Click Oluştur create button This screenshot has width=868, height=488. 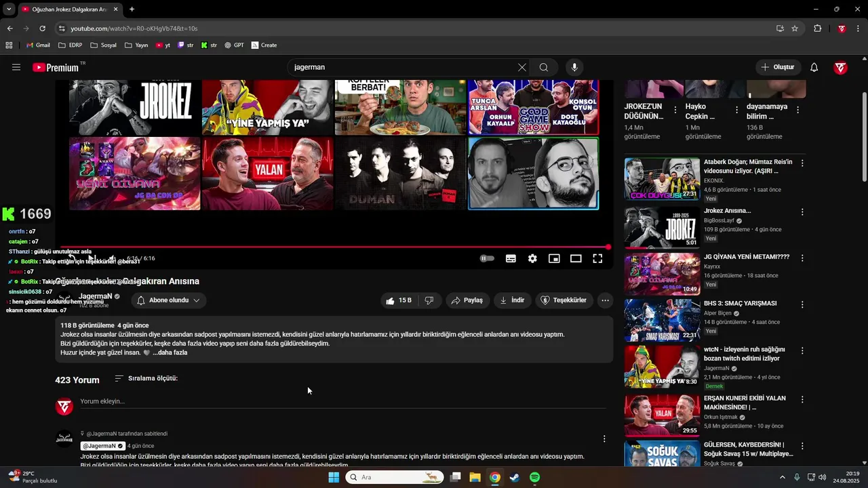[777, 67]
